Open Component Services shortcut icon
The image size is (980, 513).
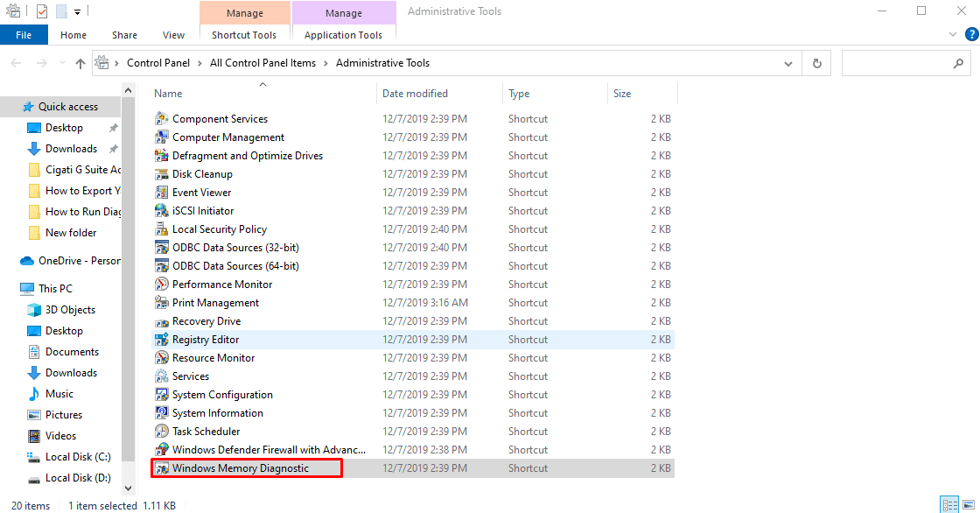pos(161,119)
